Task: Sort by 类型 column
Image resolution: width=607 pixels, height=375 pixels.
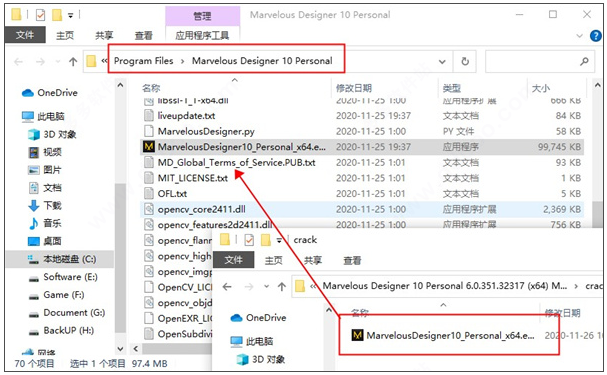Action: 451,88
